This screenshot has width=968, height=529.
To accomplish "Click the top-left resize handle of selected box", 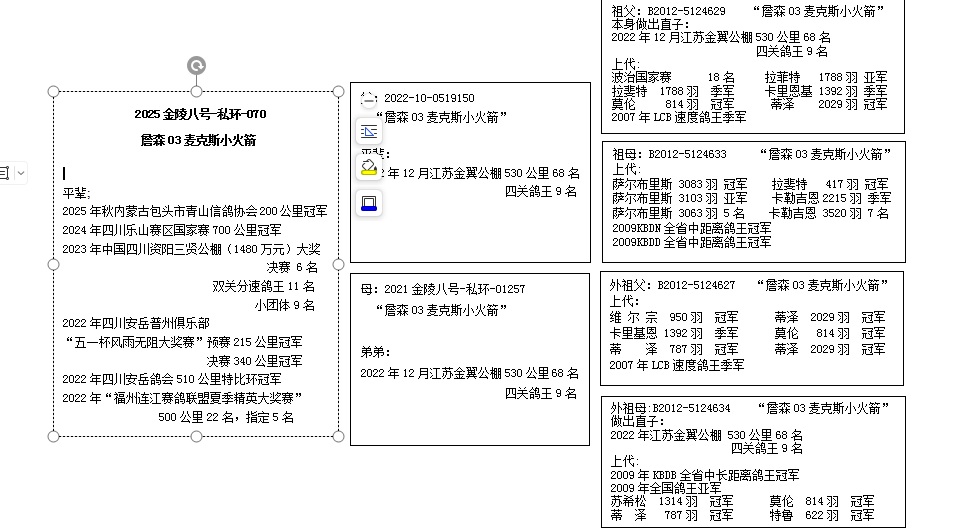I will click(54, 90).
